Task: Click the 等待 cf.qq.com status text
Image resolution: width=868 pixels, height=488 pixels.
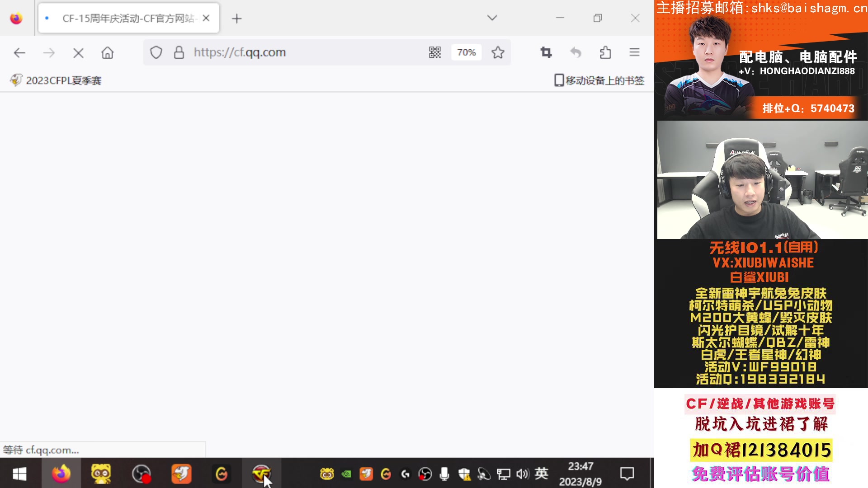Action: [41, 450]
